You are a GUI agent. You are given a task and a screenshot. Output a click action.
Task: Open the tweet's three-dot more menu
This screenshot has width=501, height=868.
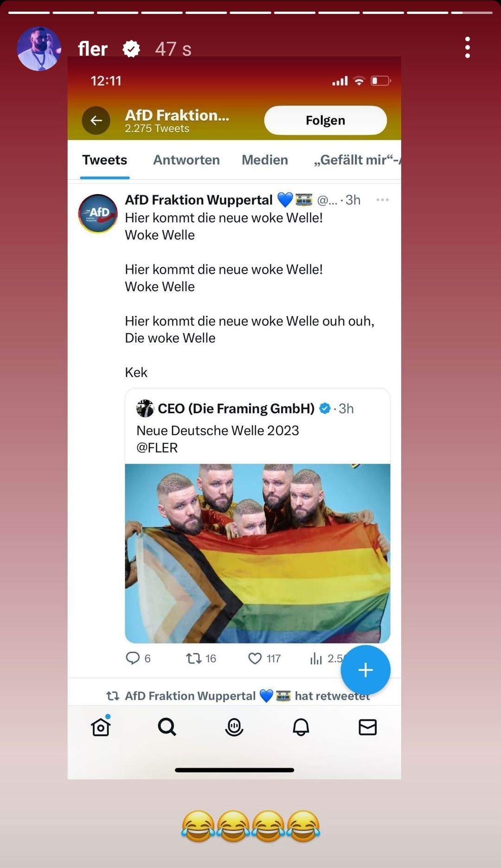point(382,200)
